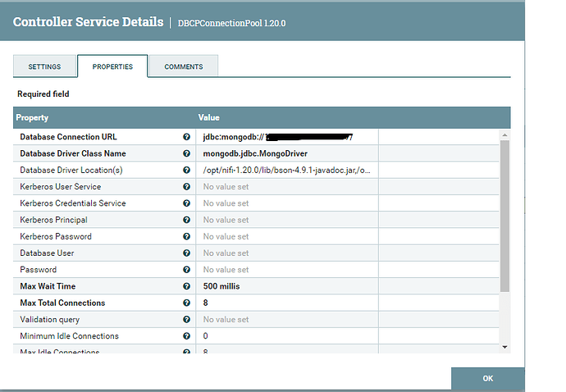Switch to the Settings tab
This screenshot has width=566, height=392.
point(44,66)
